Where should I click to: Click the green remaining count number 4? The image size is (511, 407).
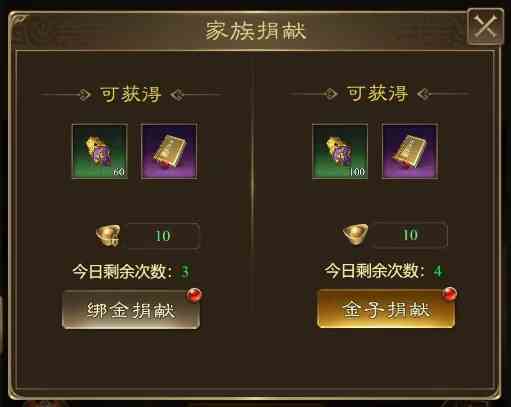point(438,271)
